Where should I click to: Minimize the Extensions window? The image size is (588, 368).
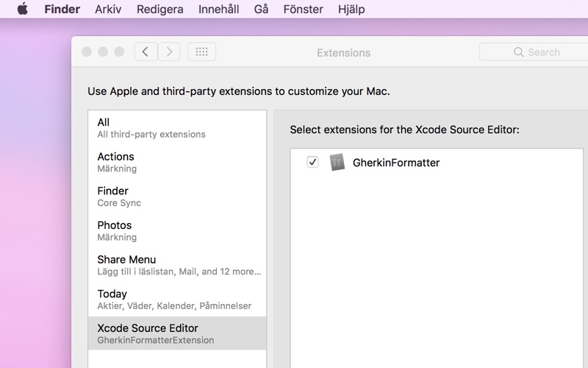pyautogui.click(x=103, y=52)
